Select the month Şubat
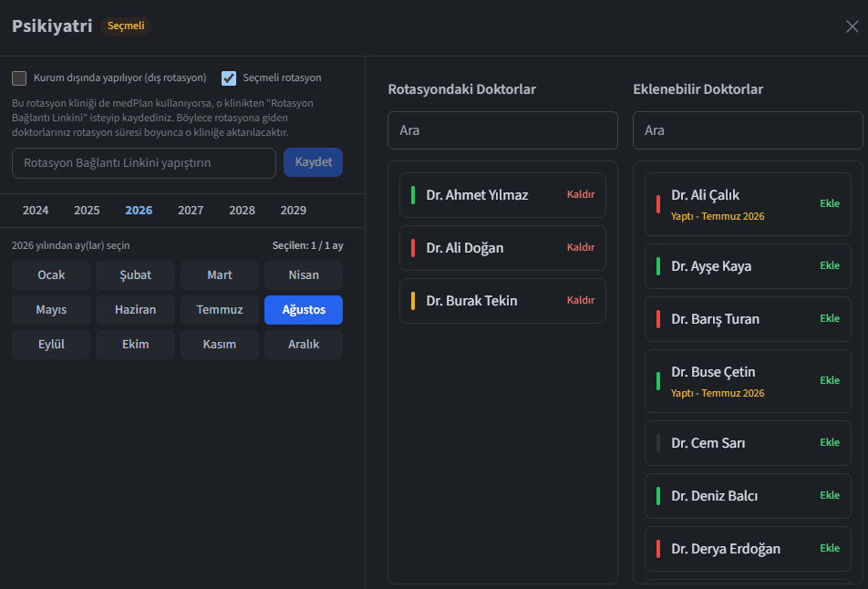Image resolution: width=868 pixels, height=589 pixels. click(x=136, y=275)
